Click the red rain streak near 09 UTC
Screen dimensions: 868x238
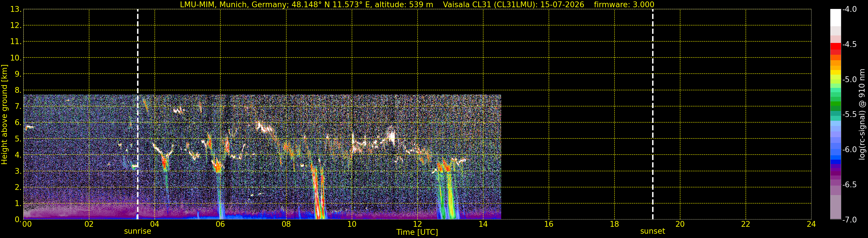[x=318, y=192]
